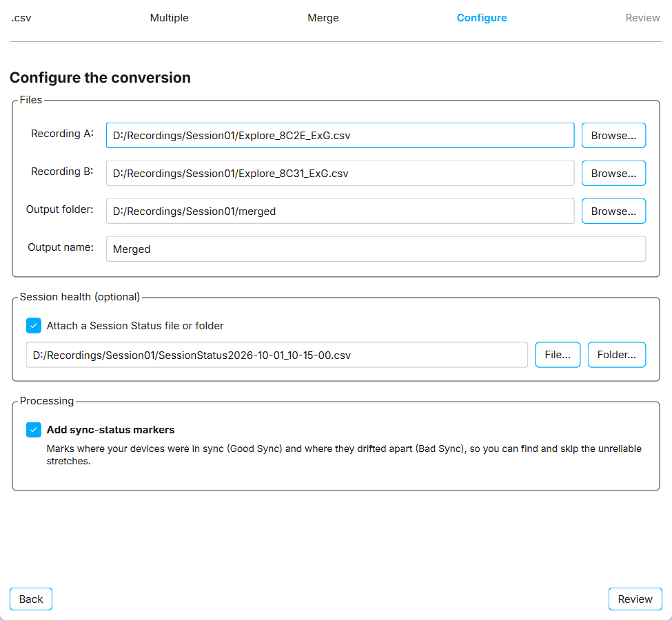672x620 pixels.
Task: Open the Folder... picker for Session Status
Action: click(617, 355)
